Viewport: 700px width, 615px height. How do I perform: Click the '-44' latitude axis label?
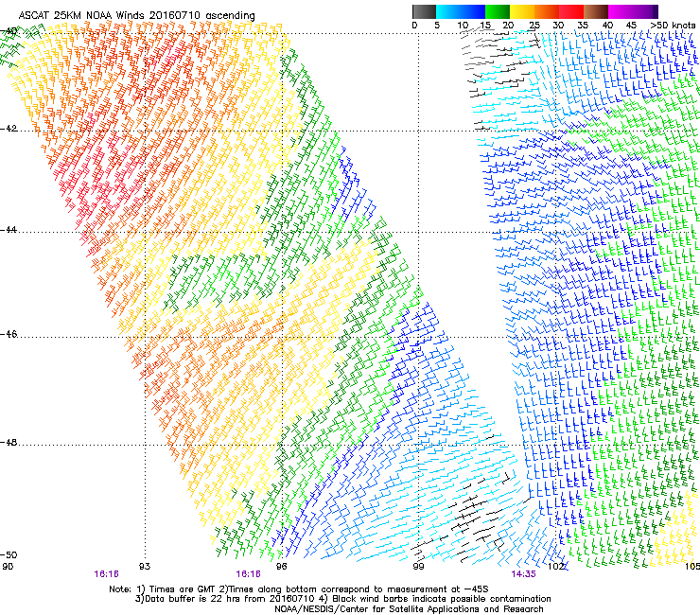click(x=9, y=230)
